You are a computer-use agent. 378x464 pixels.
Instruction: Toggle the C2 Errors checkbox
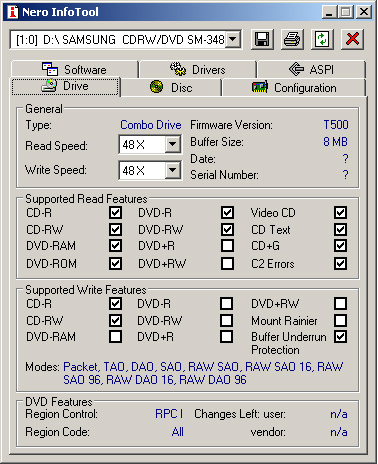coord(340,263)
